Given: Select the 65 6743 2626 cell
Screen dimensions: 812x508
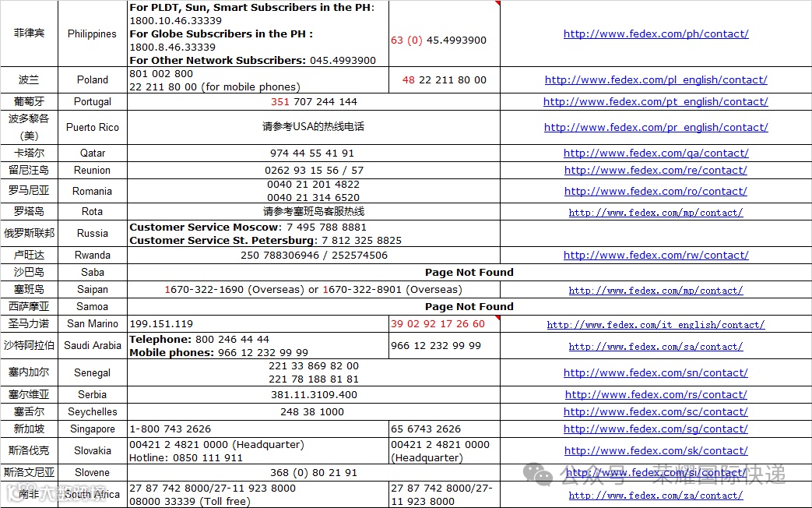Looking at the screenshot, I should click(x=445, y=429).
